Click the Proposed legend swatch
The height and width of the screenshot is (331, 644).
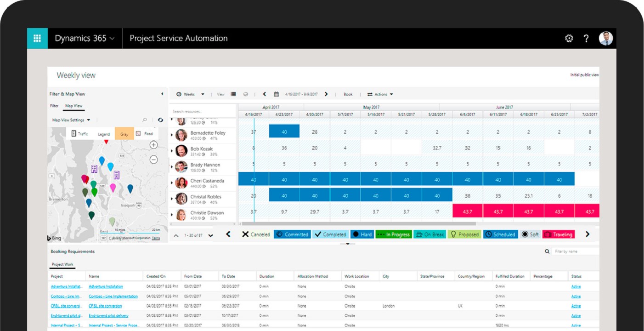point(464,234)
